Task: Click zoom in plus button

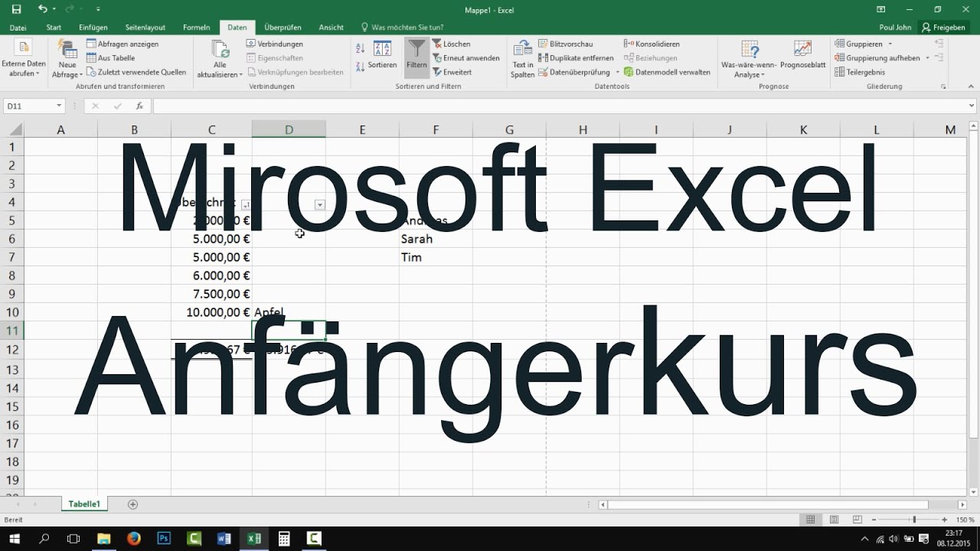Action: click(x=946, y=520)
